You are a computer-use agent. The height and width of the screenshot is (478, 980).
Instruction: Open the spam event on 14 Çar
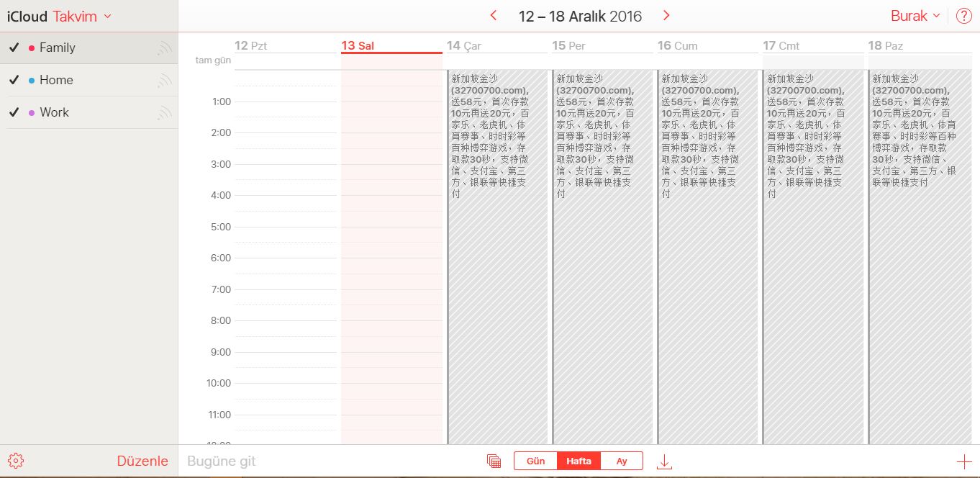click(x=497, y=256)
